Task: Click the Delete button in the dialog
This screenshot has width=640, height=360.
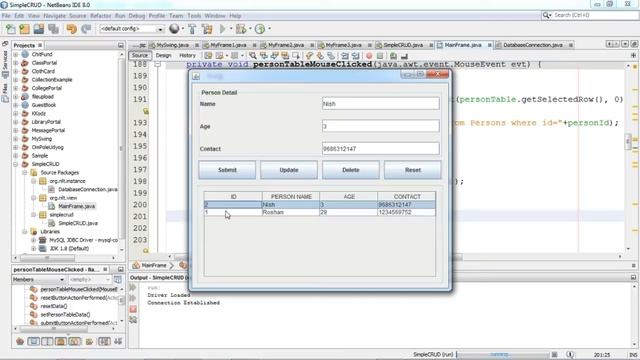Action: [351, 170]
